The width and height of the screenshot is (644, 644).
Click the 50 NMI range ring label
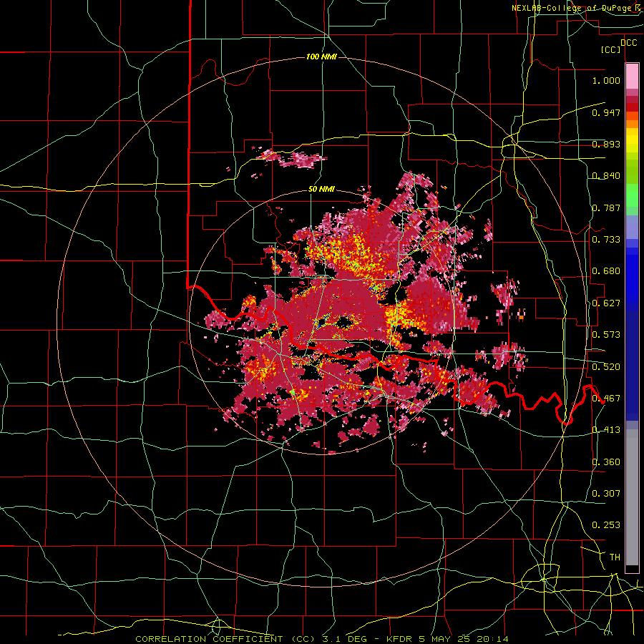tap(321, 189)
